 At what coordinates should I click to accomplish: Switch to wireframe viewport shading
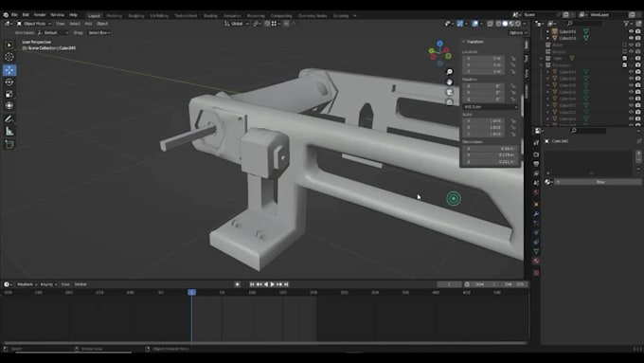(498, 24)
